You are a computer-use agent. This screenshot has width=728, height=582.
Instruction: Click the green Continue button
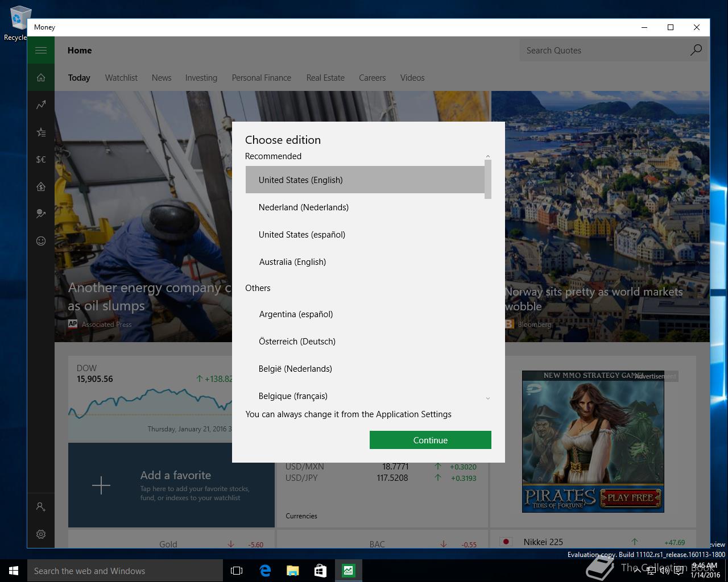click(x=431, y=440)
